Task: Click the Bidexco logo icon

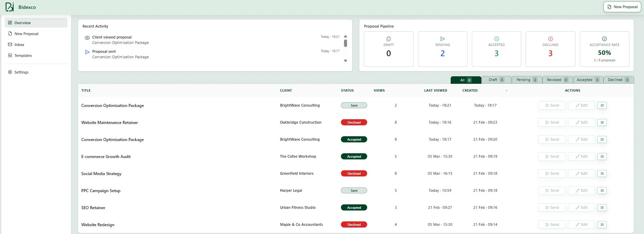Action: (10, 7)
